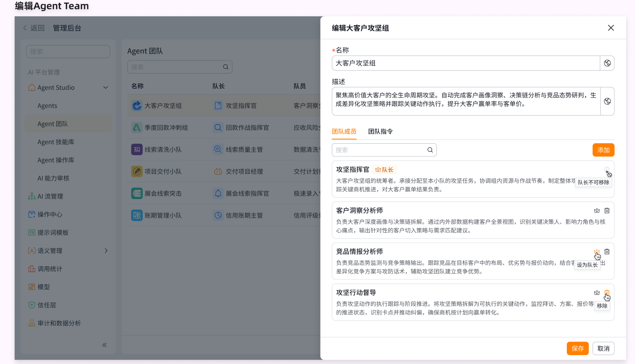
Task: Select the 线索清洗小队 row name
Action: pos(163,149)
